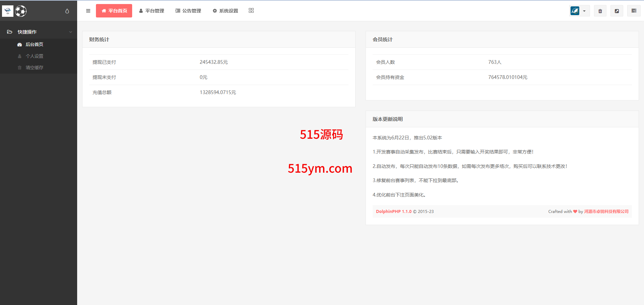Go to 系统设置 in the top navigation

click(x=225, y=11)
